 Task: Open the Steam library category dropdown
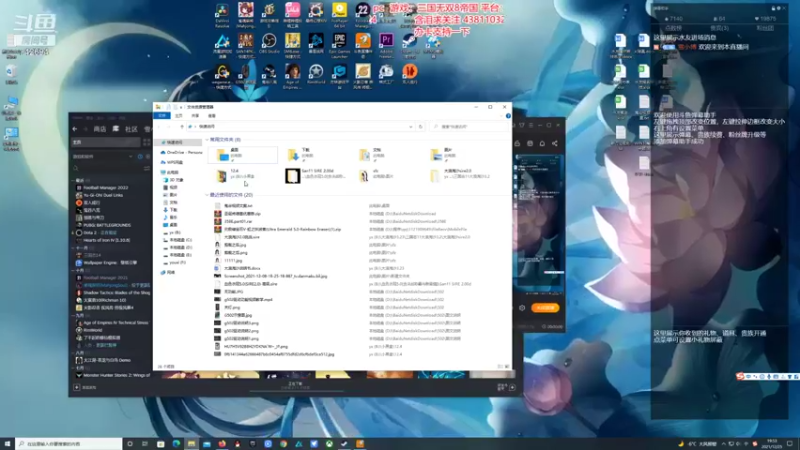click(x=131, y=157)
